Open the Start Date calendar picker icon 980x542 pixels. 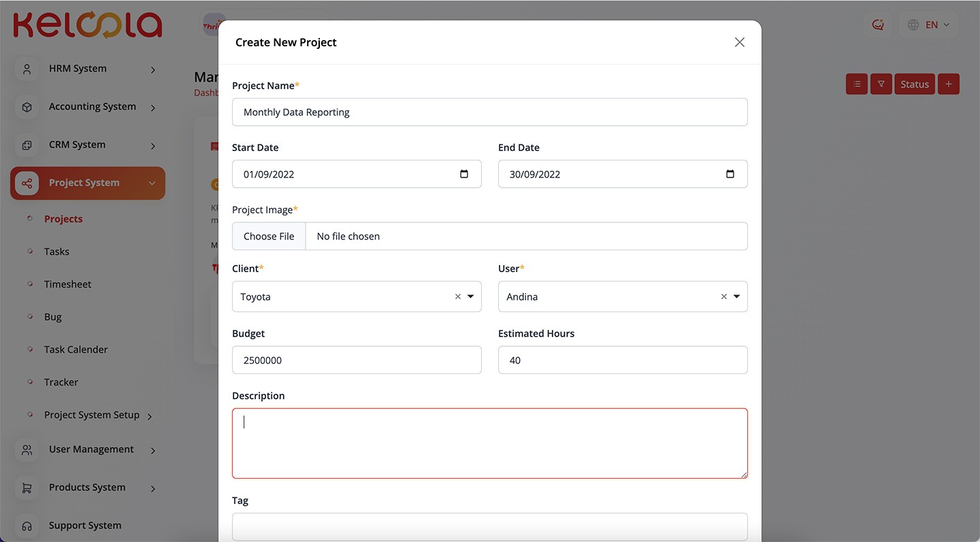464,174
